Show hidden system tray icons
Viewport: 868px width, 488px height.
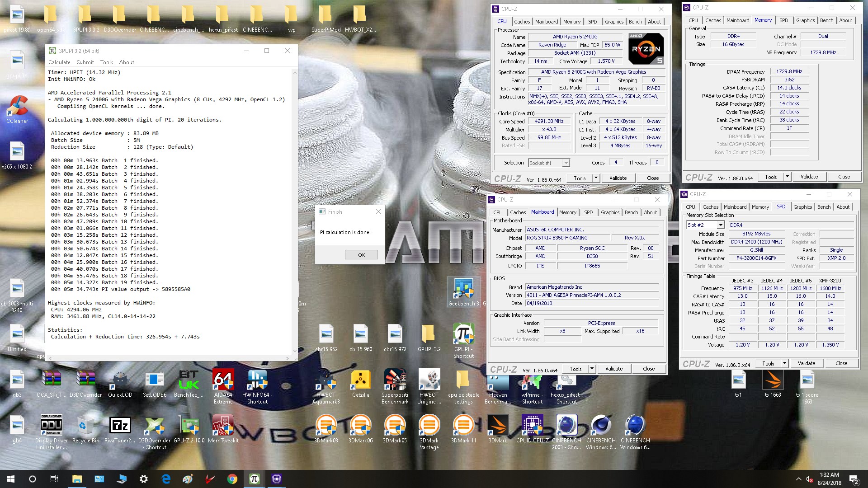798,479
